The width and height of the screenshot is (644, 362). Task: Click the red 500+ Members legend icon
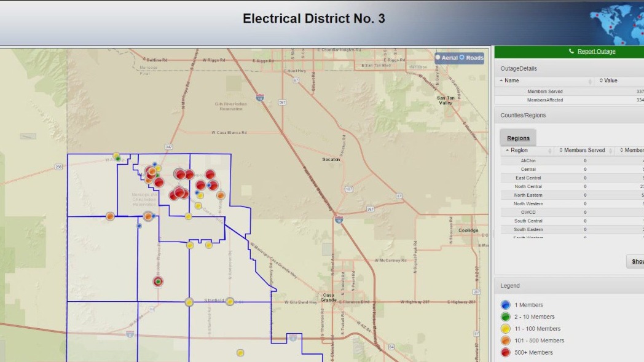coord(505,352)
